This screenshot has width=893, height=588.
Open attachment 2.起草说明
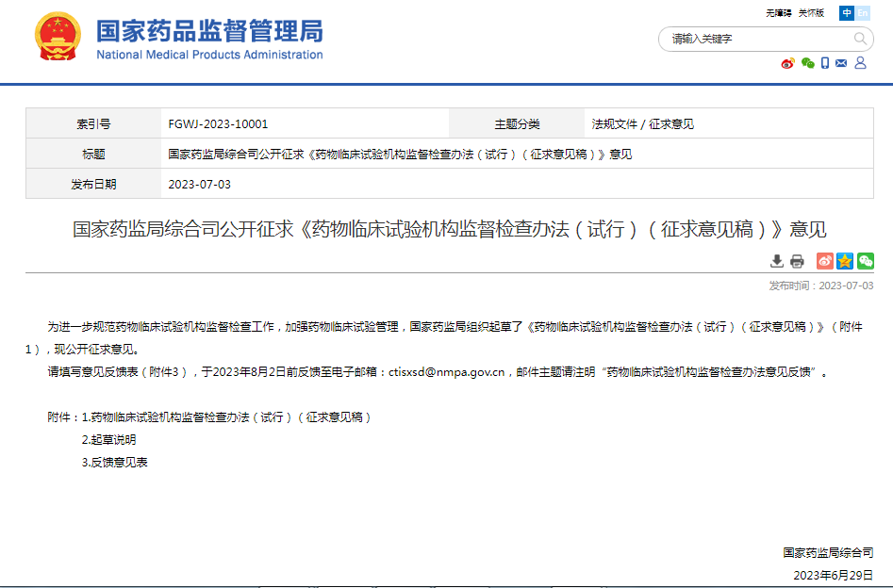click(108, 439)
